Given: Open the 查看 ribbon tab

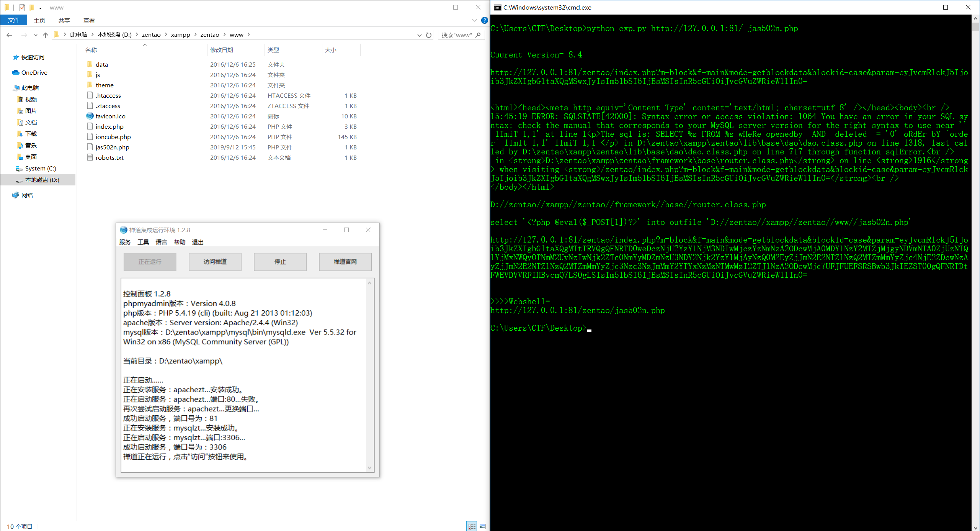Looking at the screenshot, I should (x=89, y=20).
